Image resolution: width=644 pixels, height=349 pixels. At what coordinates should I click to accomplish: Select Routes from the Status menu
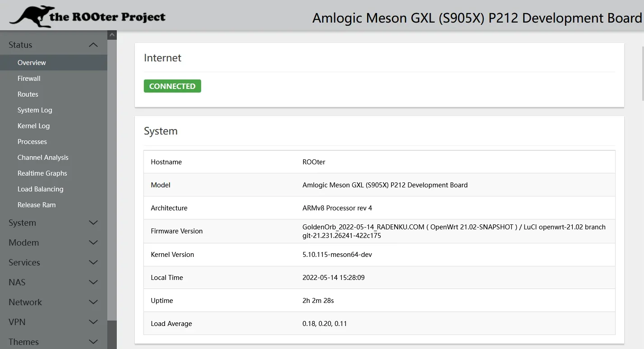(x=28, y=94)
